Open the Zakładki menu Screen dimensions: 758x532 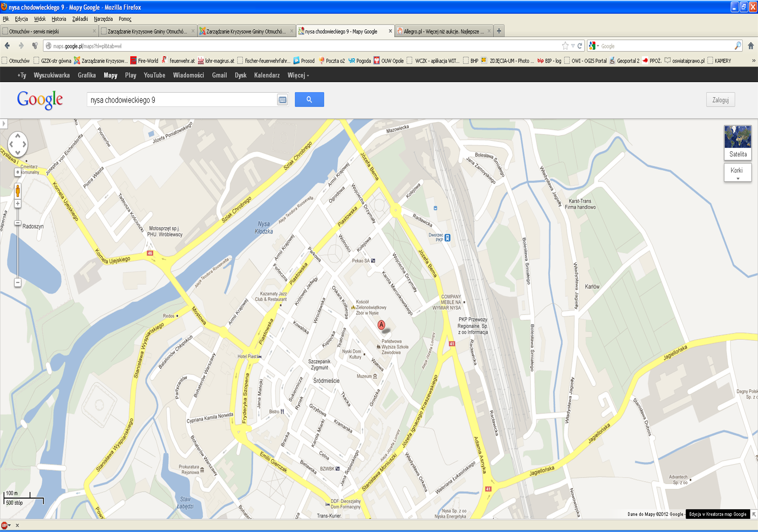pos(80,19)
